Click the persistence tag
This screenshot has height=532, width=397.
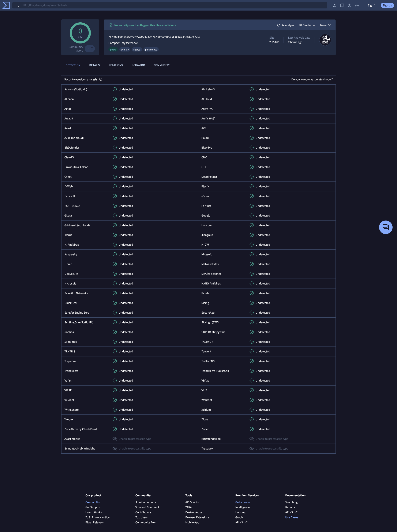151,50
